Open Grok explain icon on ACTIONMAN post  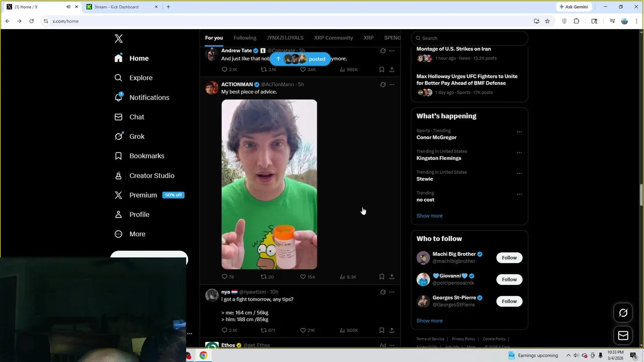click(x=383, y=84)
